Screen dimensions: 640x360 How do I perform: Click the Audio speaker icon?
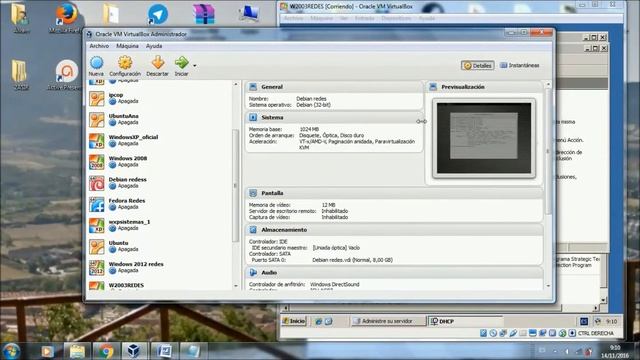point(253,273)
